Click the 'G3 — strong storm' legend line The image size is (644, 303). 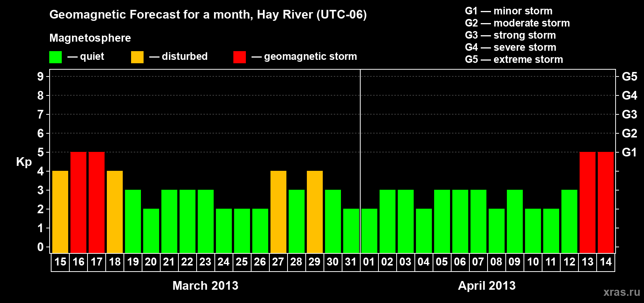tap(510, 35)
